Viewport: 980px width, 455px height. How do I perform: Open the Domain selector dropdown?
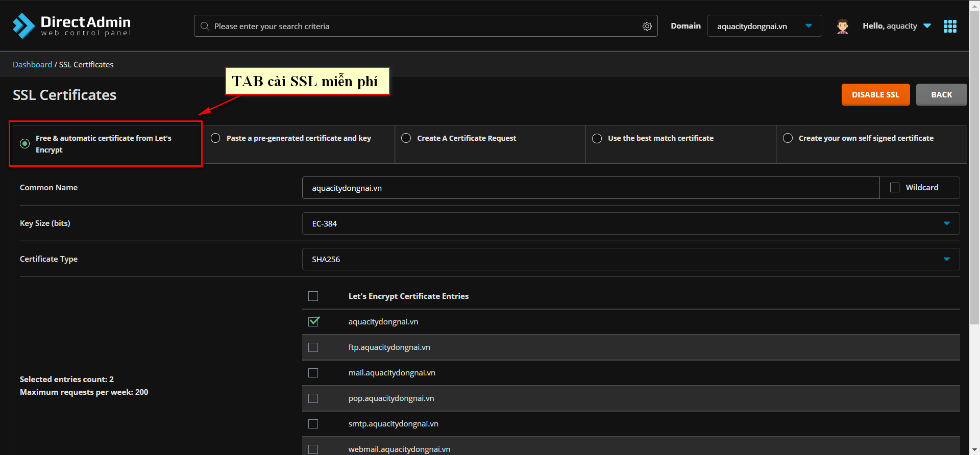765,26
